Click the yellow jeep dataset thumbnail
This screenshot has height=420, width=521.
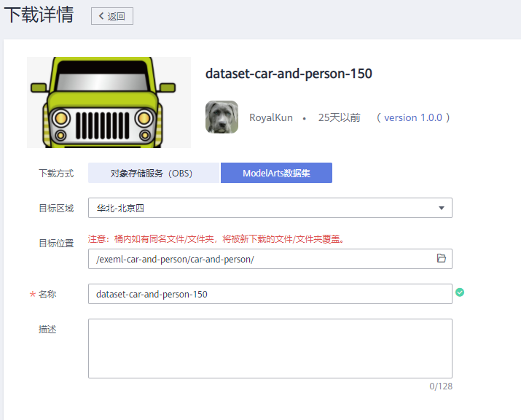tap(109, 102)
